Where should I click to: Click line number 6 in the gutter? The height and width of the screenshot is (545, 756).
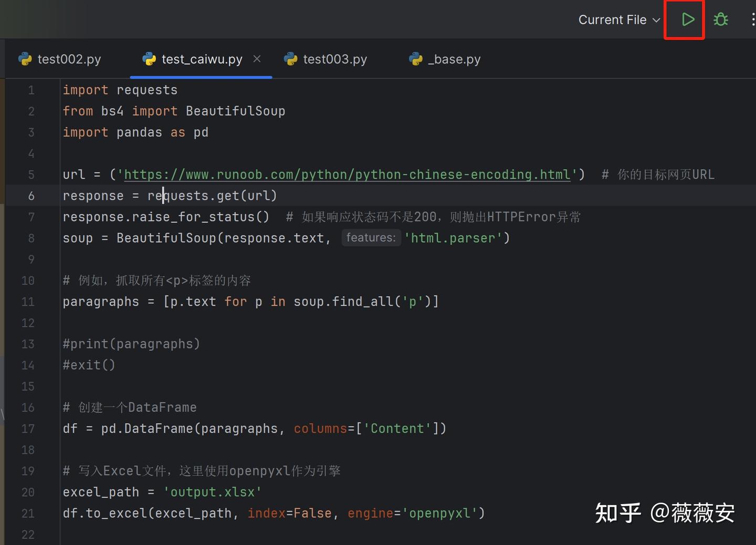pyautogui.click(x=31, y=196)
